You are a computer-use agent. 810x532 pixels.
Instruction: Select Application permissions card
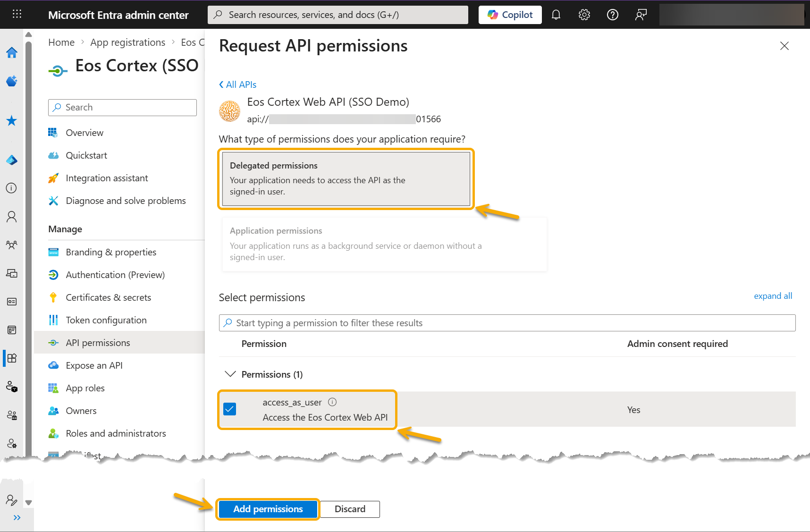point(385,244)
